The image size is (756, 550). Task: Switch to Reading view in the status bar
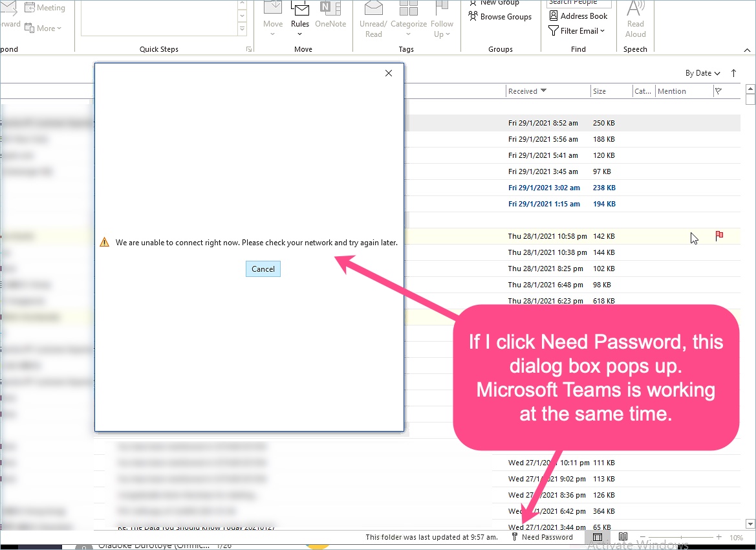click(623, 537)
